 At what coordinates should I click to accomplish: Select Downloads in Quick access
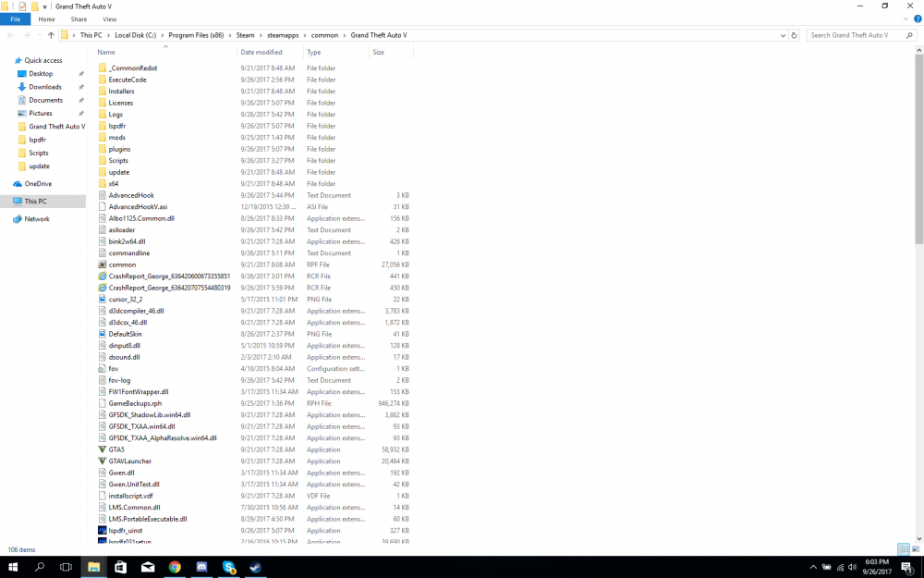click(x=45, y=87)
